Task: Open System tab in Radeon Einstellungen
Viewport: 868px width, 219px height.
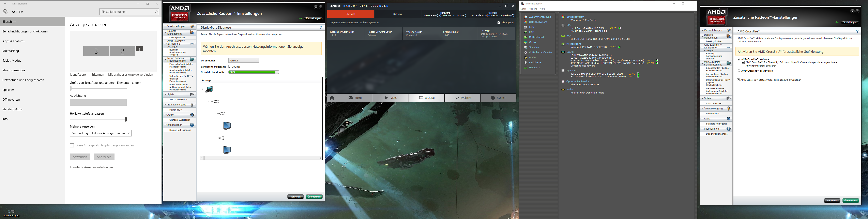Action: (x=498, y=98)
